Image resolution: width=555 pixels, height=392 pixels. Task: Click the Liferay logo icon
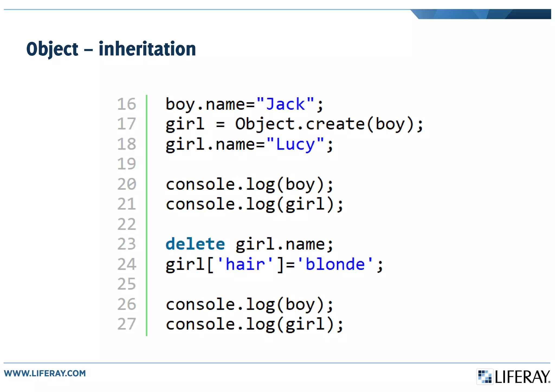point(485,376)
